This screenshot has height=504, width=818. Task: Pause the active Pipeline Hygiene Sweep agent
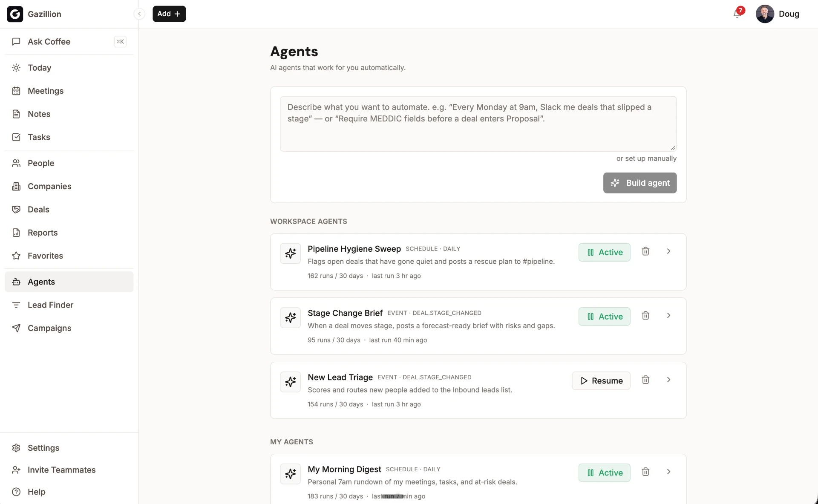click(x=604, y=252)
